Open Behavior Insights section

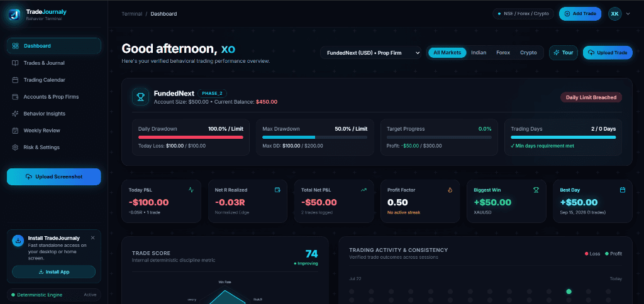[x=54, y=114]
